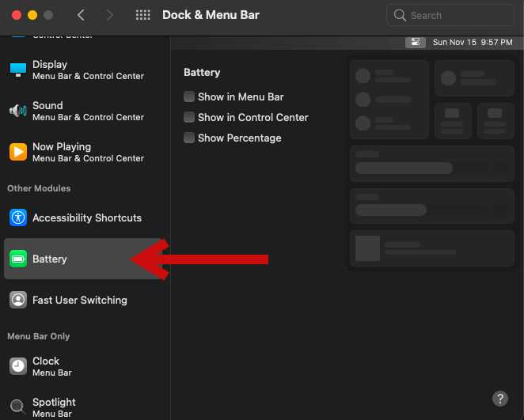Minimize the window with yellow button
This screenshot has height=420, width=524.
32,15
